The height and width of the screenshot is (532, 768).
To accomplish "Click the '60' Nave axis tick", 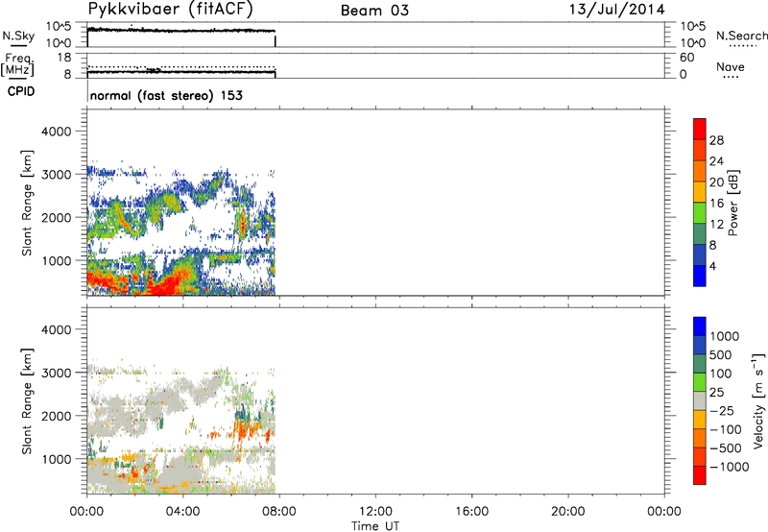I will [x=686, y=58].
